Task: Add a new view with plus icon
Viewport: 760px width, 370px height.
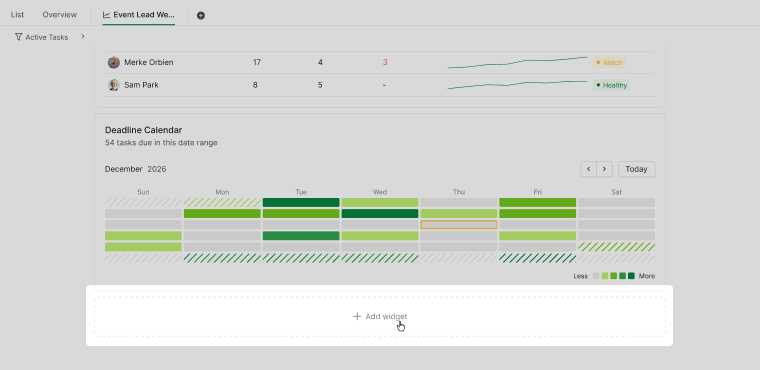Action: click(x=201, y=16)
